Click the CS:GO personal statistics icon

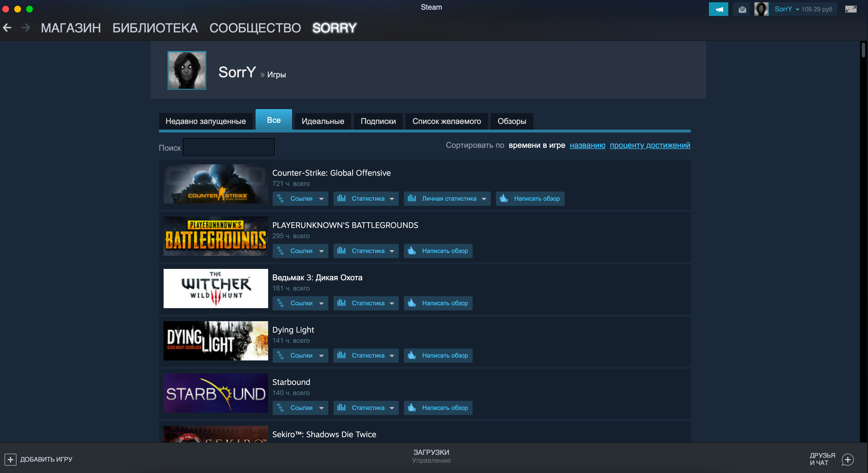coord(411,198)
